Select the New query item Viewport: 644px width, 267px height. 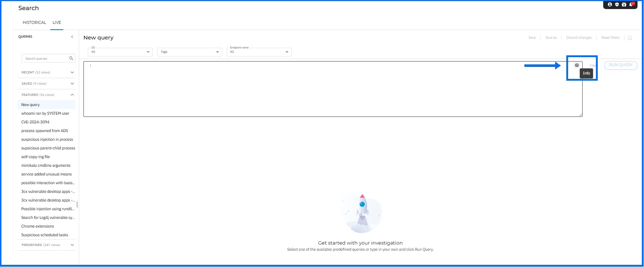click(47, 105)
